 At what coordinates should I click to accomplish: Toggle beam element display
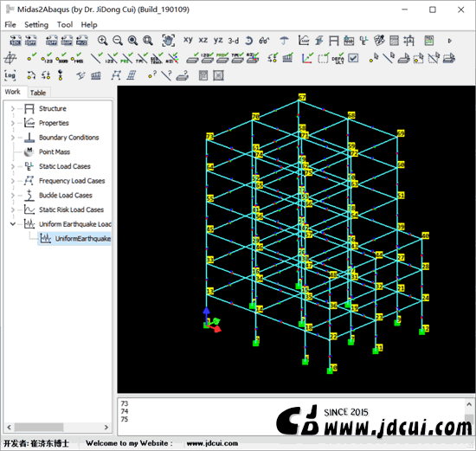97,58
